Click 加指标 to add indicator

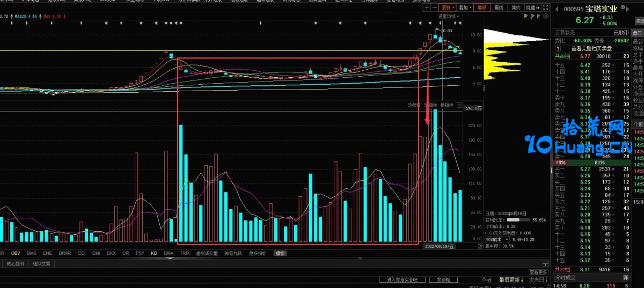(x=430, y=105)
